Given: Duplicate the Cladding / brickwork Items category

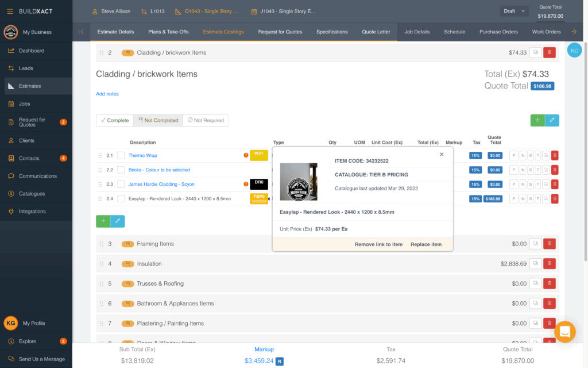Looking at the screenshot, I should tap(536, 52).
